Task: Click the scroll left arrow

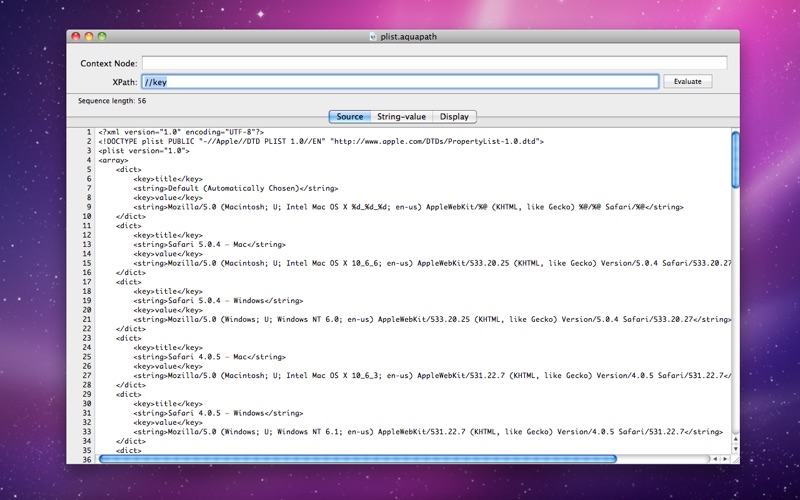Action: 715,459
